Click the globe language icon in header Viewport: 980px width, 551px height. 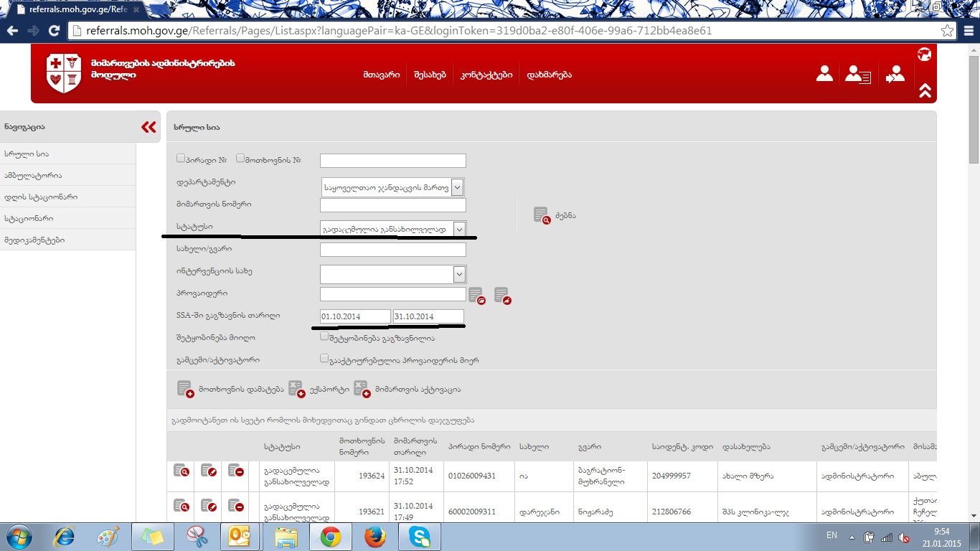[x=924, y=55]
